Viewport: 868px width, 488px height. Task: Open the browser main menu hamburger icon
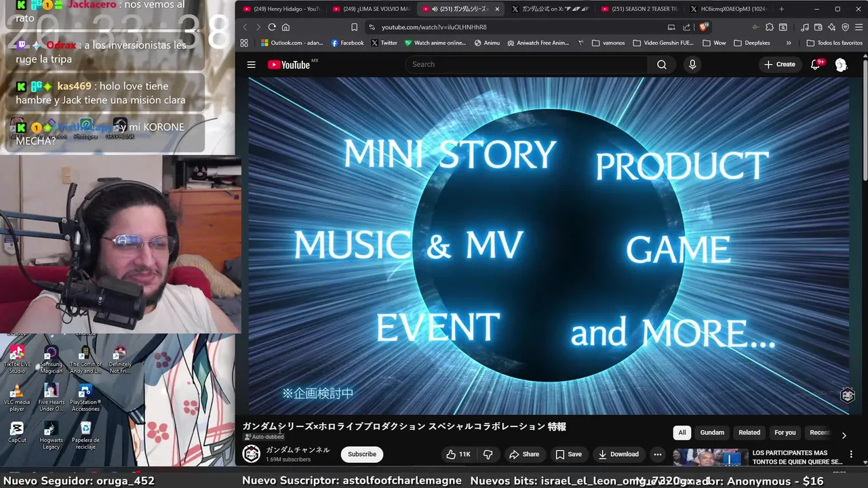tap(859, 27)
